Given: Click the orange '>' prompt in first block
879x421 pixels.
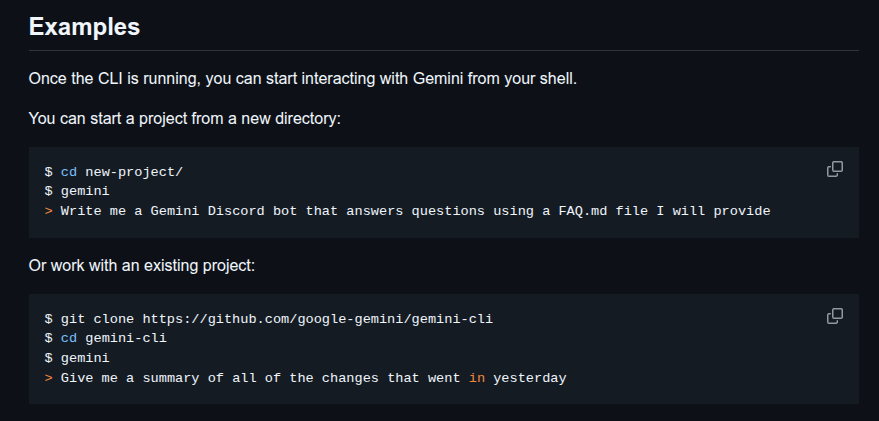Looking at the screenshot, I should coord(49,211).
